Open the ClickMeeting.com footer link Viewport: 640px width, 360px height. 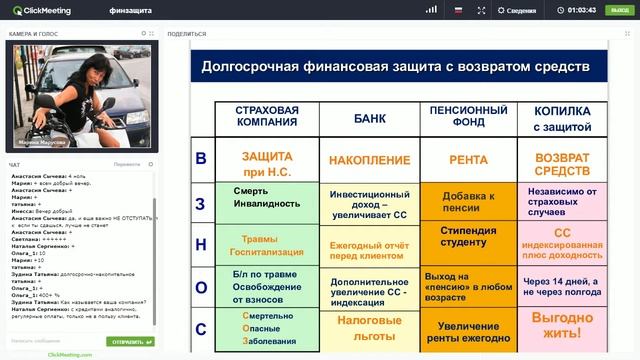(70, 355)
